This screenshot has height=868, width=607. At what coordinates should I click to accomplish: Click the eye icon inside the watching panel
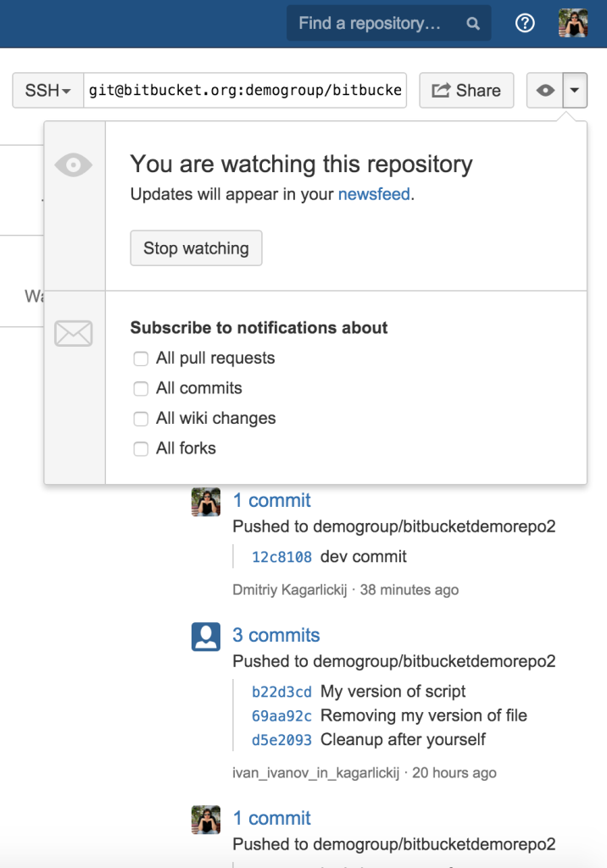pyautogui.click(x=74, y=164)
